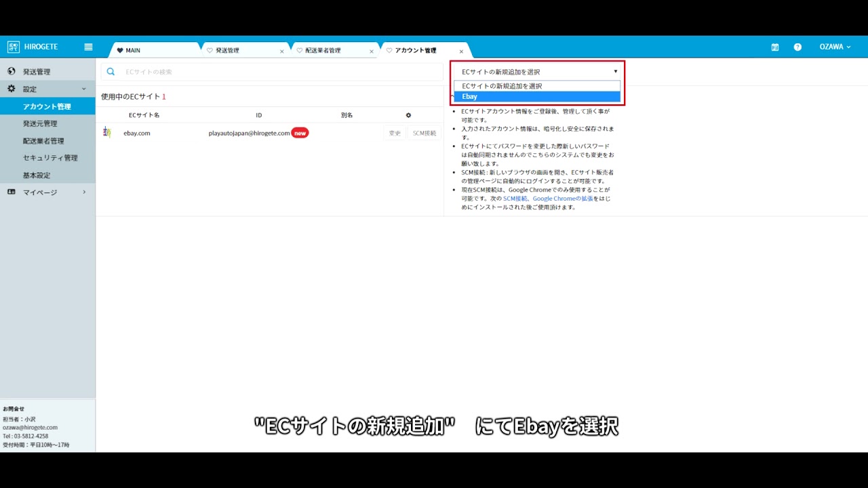Click heart icon on アカウント管理 tab
This screenshot has height=488, width=868.
[x=389, y=50]
